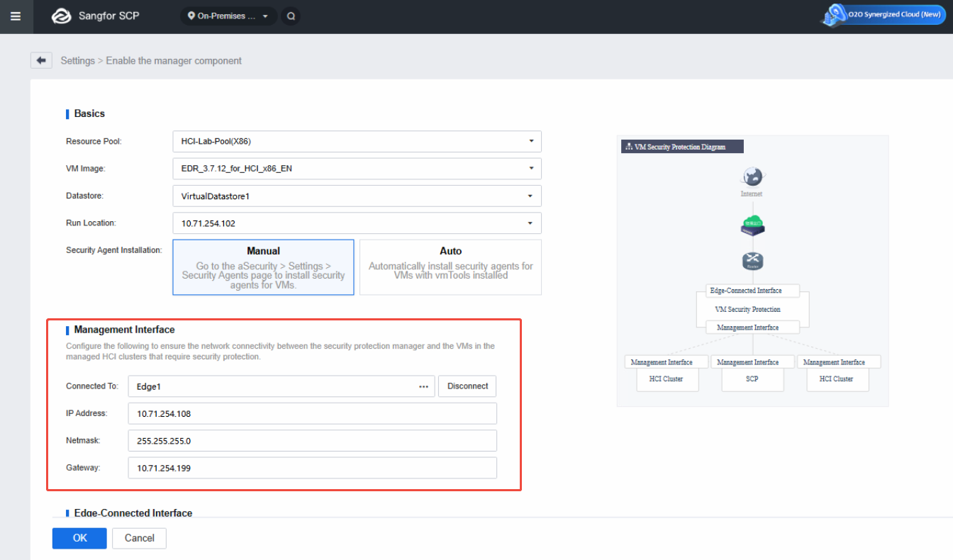Screen dimensions: 953x560
Task: Open the search magnifier icon
Action: pos(290,16)
